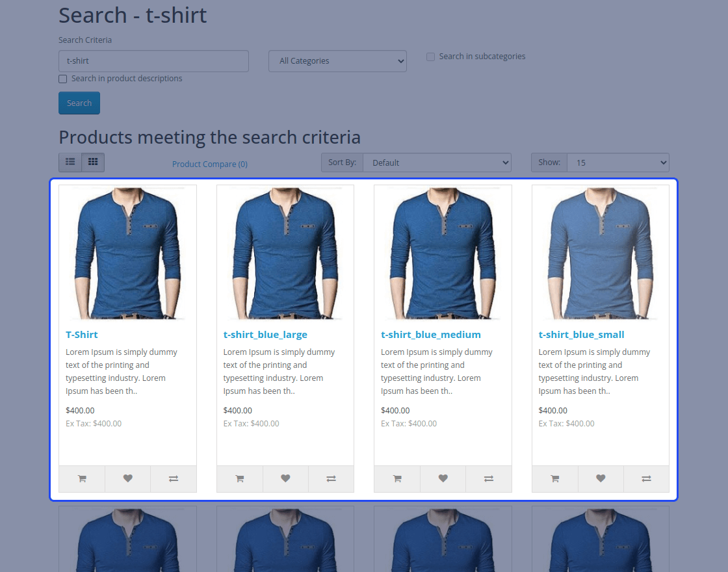Open the T-Shirt product title link
This screenshot has width=728, height=572.
(x=82, y=335)
